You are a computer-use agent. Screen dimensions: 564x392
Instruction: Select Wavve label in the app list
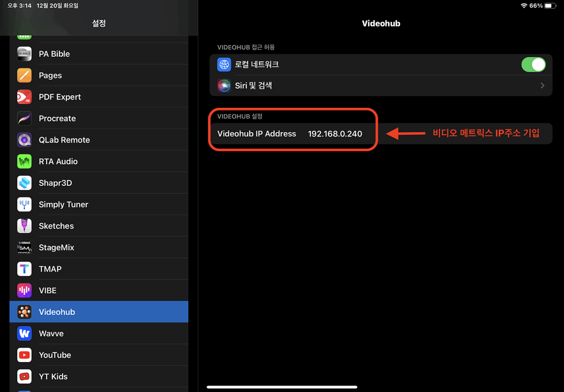pos(51,333)
